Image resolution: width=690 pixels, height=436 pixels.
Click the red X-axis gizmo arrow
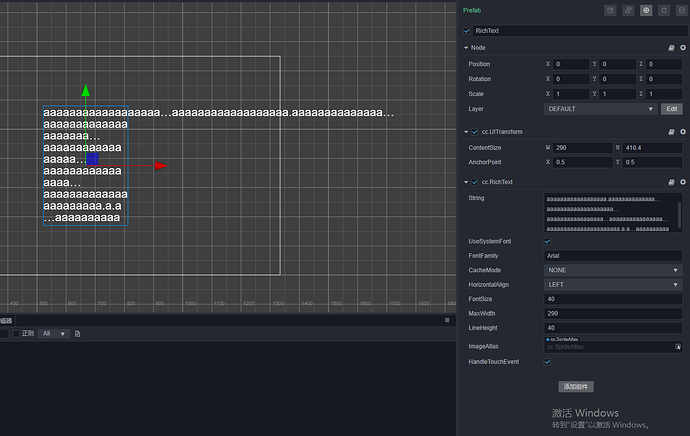pyautogui.click(x=161, y=166)
